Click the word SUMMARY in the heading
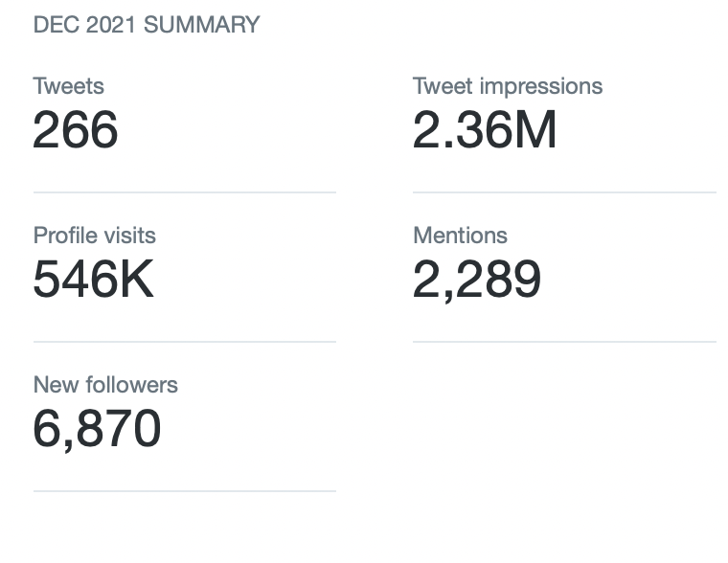This screenshot has height=563, width=728. coord(202,25)
